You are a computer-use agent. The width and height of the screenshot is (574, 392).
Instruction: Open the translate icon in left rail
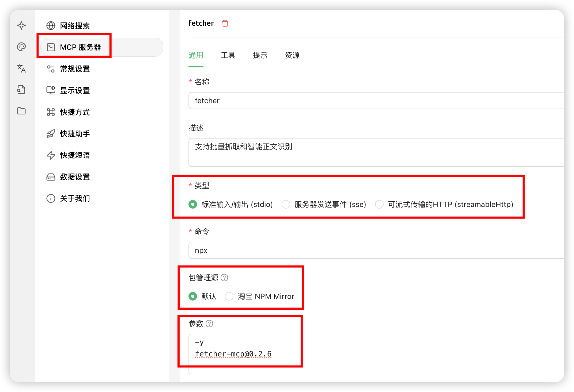click(21, 68)
